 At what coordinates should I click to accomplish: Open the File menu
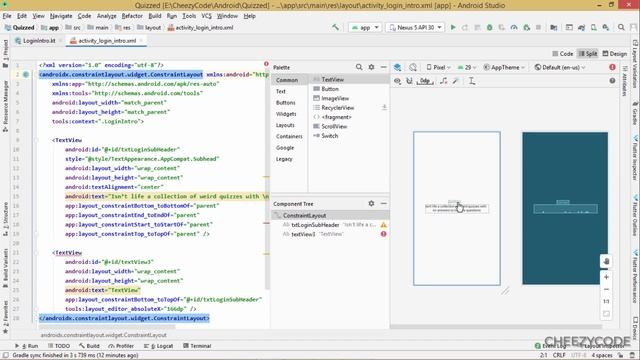pos(7,16)
